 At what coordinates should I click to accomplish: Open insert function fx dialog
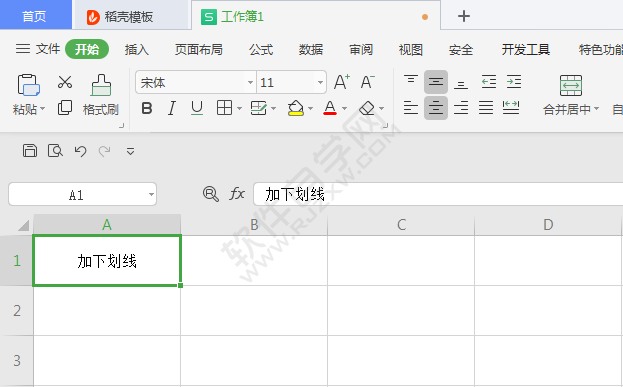237,194
